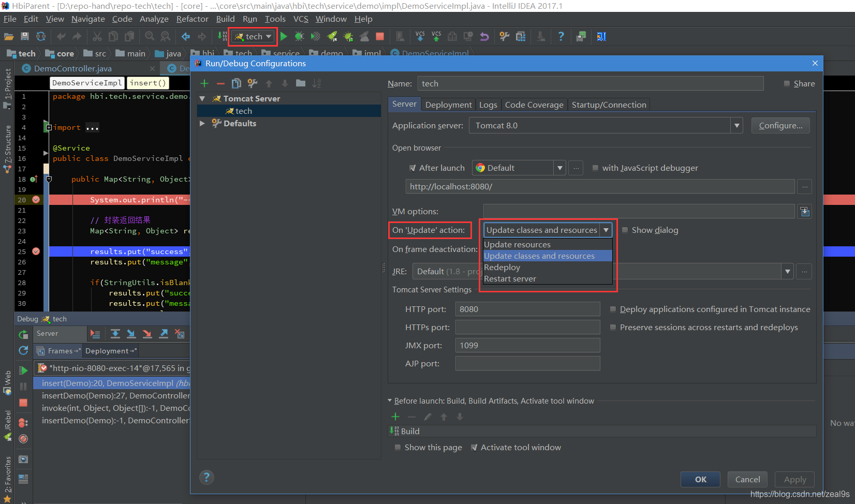Click the red Stop button in main toolbar

[380, 36]
